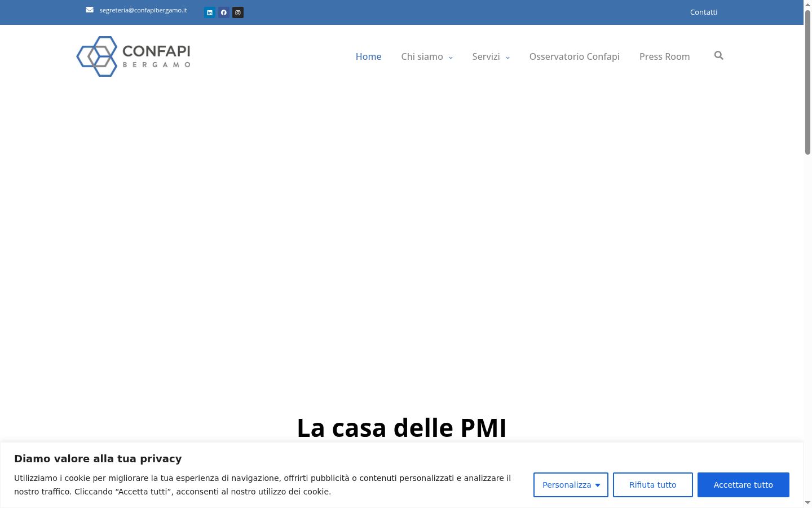The height and width of the screenshot is (508, 812).
Task: Expand the Chi siamo submenu chevron
Action: click(451, 58)
